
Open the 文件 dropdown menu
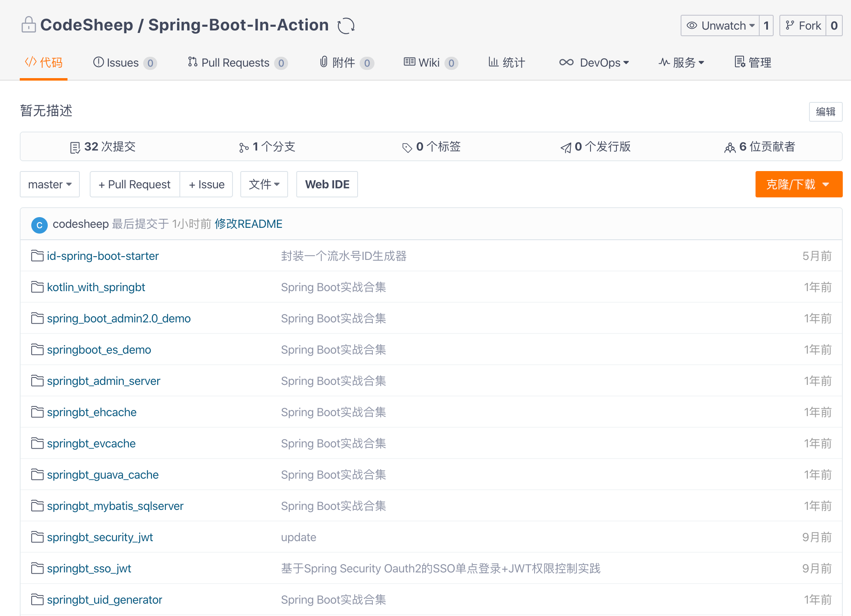tap(264, 184)
